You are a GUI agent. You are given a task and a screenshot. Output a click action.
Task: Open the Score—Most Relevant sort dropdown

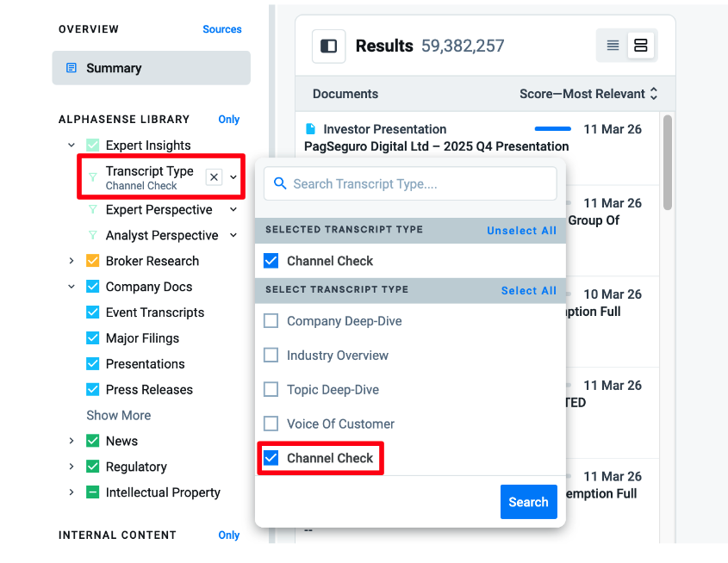(x=588, y=94)
